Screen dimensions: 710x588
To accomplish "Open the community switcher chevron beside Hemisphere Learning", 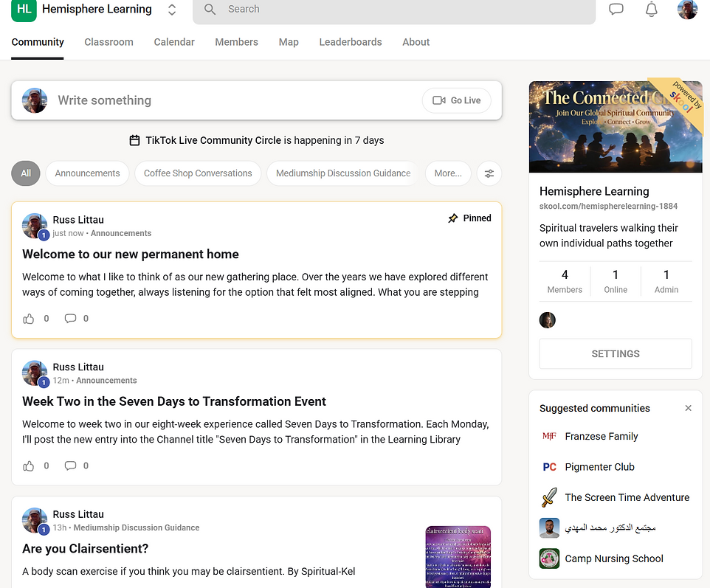I will tap(170, 10).
